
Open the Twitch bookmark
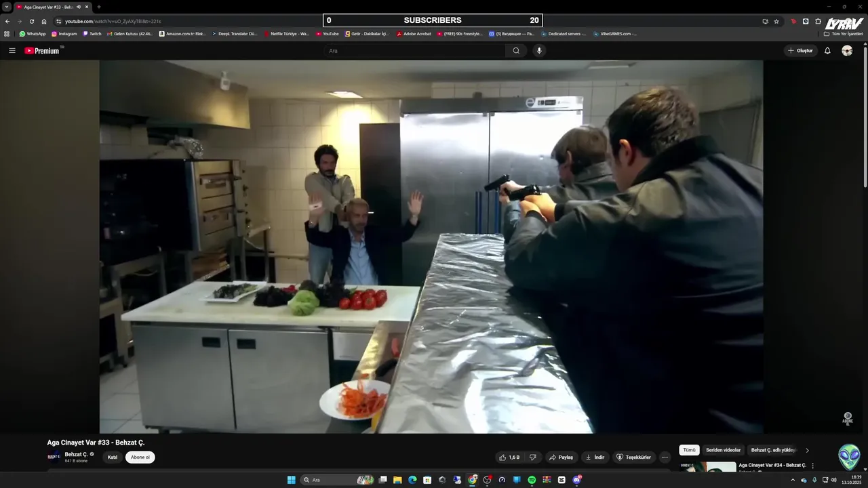[92, 33]
